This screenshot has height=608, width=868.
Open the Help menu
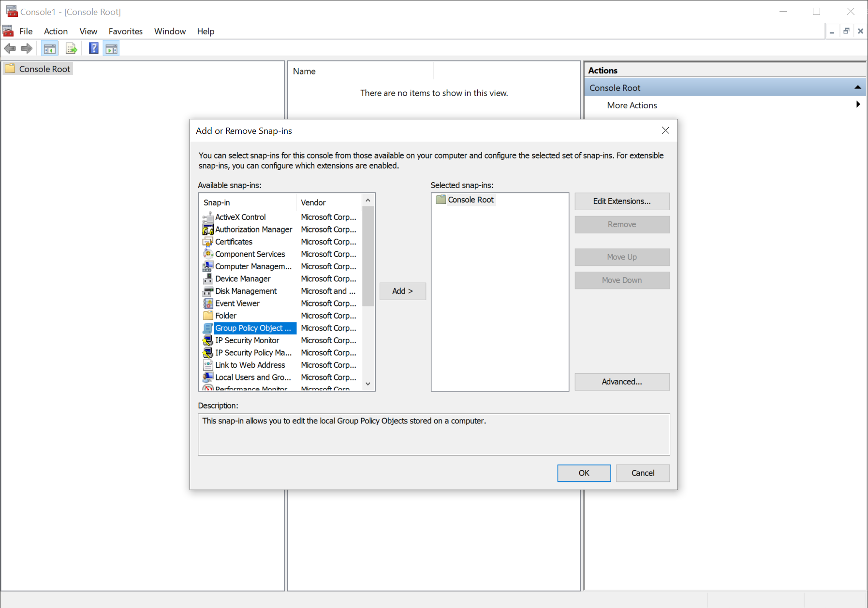(206, 31)
